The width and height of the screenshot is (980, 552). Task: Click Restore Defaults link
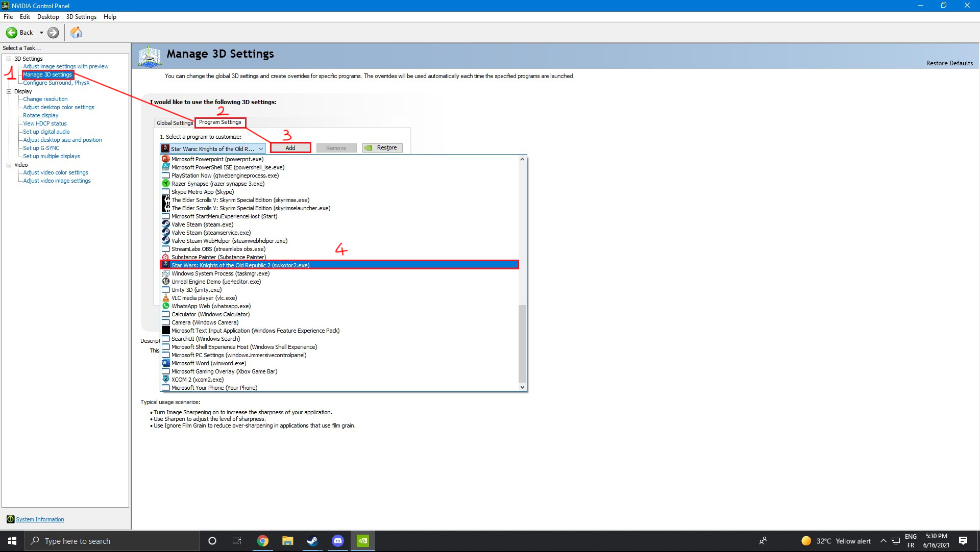pyautogui.click(x=949, y=63)
